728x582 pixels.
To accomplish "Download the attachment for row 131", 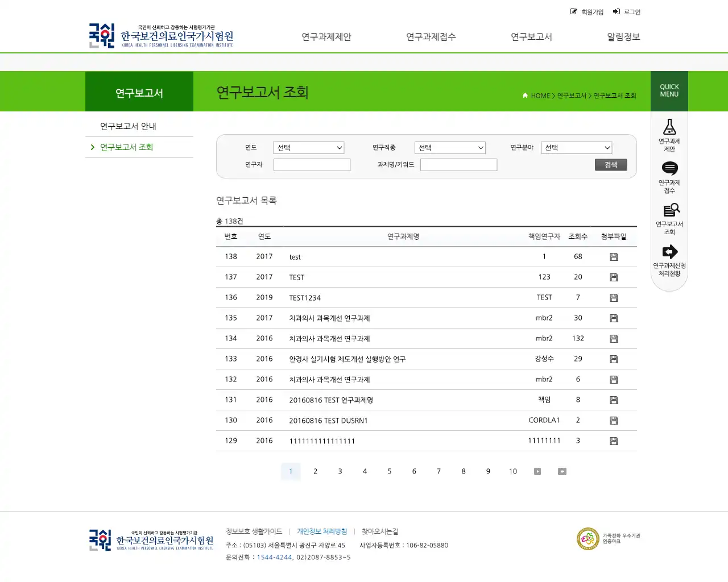I will (614, 400).
